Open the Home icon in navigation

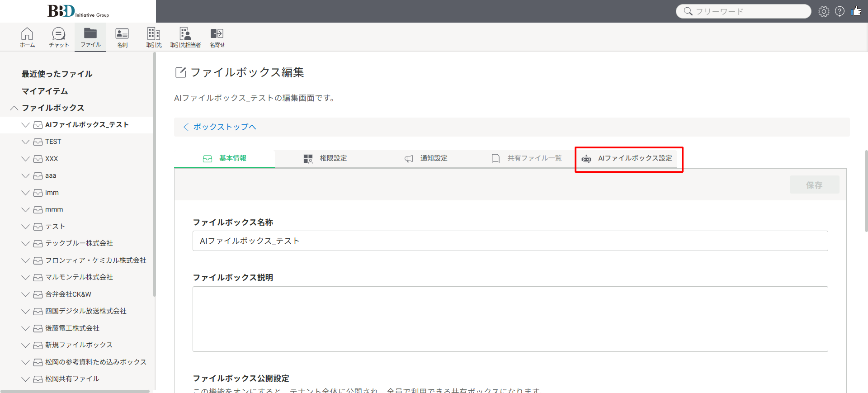click(x=27, y=37)
